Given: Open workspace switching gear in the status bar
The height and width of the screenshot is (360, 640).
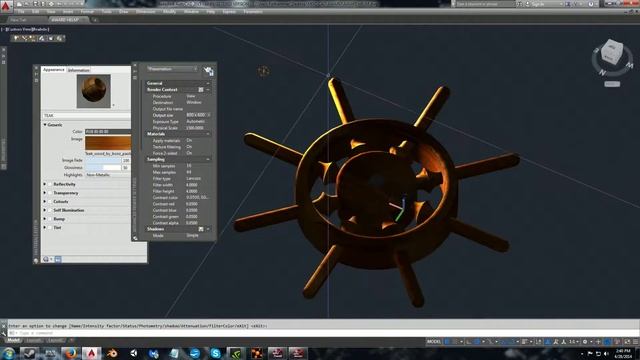Looking at the screenshot, I should click(585, 341).
